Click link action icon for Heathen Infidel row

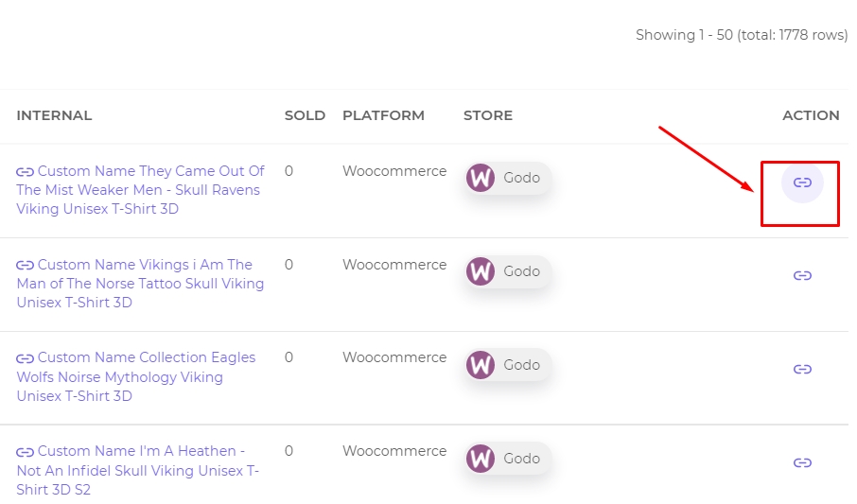coord(802,462)
